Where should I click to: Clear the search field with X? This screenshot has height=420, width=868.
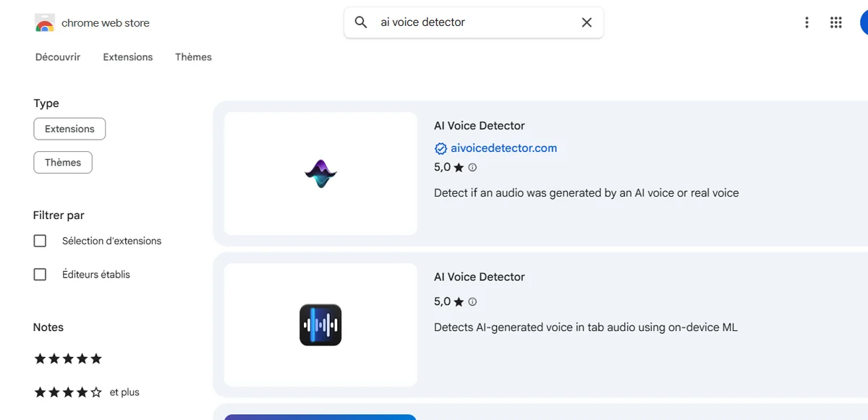[587, 22]
